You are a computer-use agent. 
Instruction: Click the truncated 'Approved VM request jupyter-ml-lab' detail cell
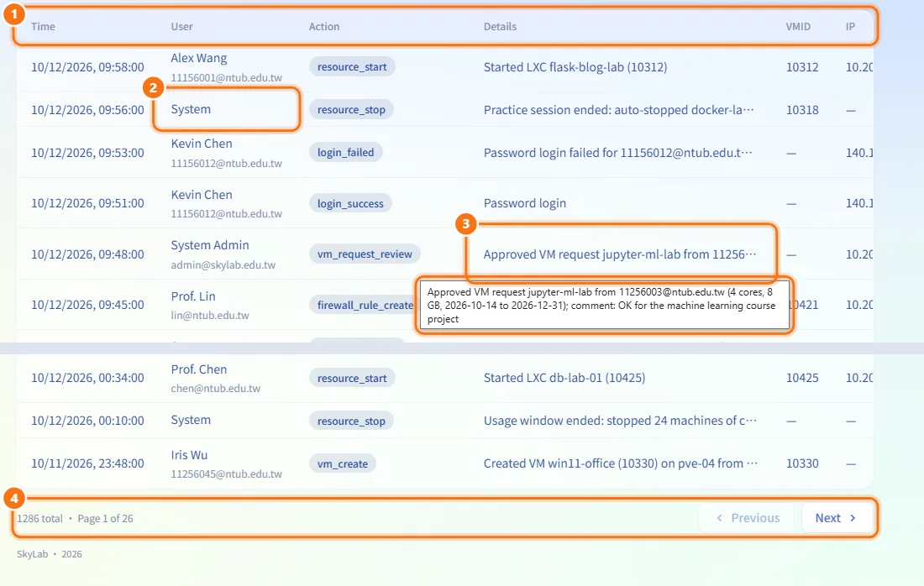click(x=620, y=254)
